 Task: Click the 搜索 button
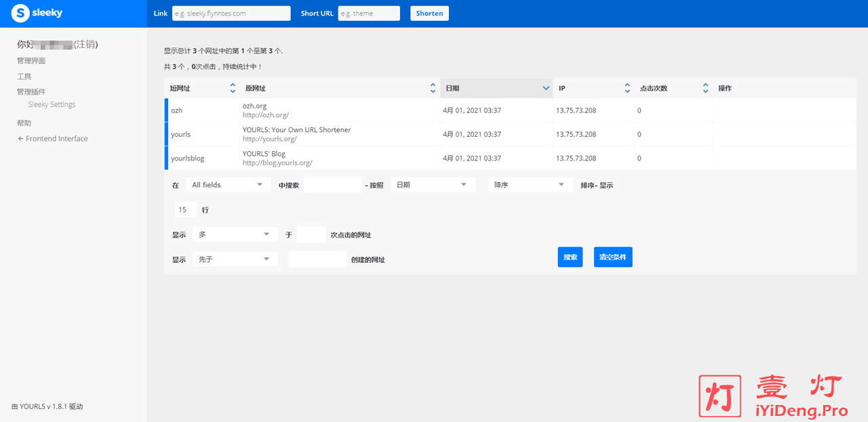(x=570, y=257)
